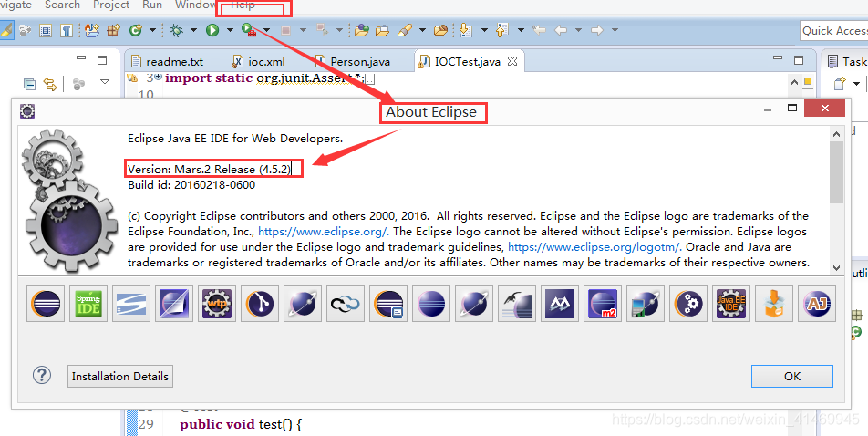Open the AJ AspectJ feature icon
The image size is (868, 436).
click(817, 304)
